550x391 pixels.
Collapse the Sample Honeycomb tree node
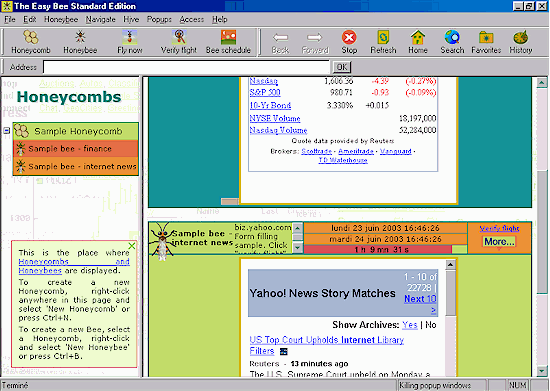(7, 131)
